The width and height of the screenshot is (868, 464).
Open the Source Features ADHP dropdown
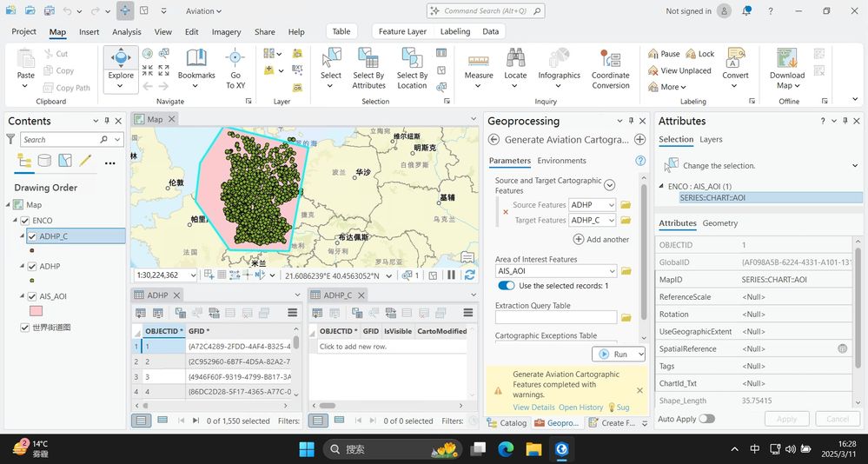point(593,205)
